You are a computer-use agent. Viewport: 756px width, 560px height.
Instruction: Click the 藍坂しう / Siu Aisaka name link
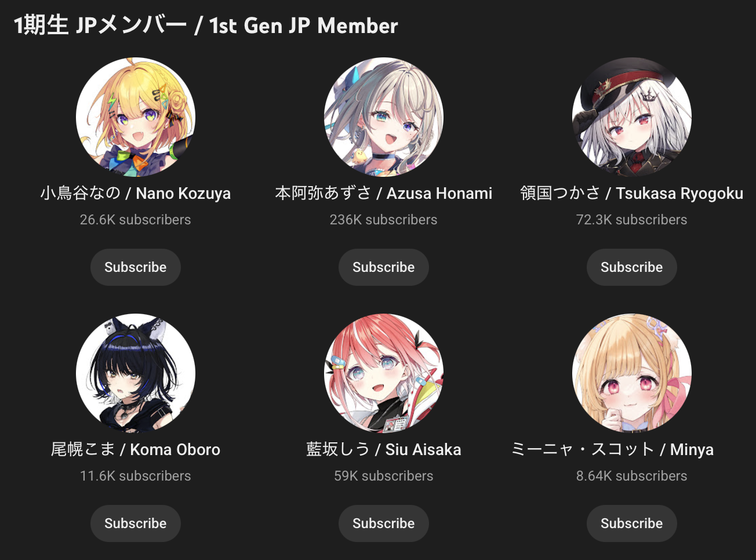[384, 450]
